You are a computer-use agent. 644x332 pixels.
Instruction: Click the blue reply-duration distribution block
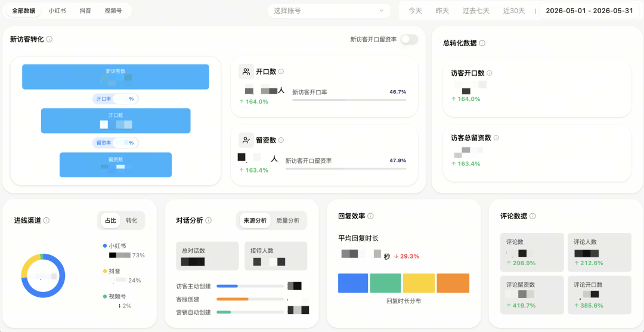pos(353,283)
